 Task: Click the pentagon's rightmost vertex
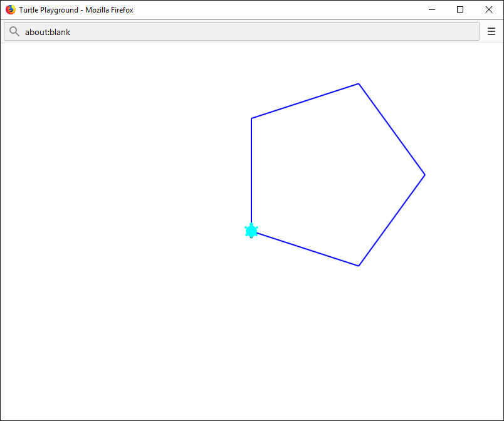point(424,175)
